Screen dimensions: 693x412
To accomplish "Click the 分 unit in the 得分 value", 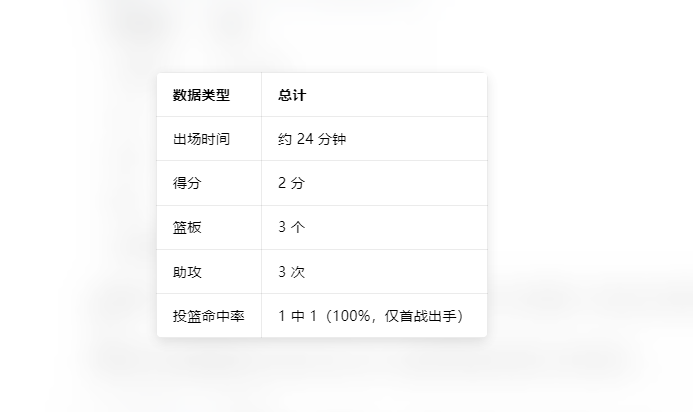I will pos(298,183).
